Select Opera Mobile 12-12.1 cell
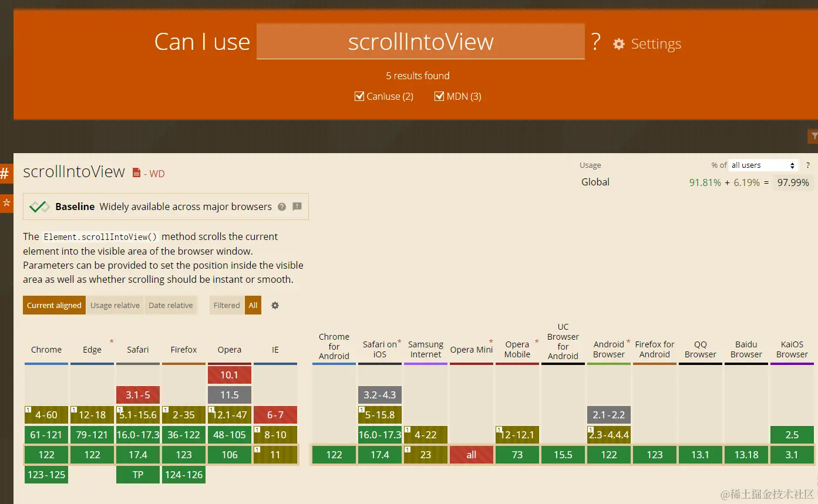The width and height of the screenshot is (818, 504). pos(517,435)
